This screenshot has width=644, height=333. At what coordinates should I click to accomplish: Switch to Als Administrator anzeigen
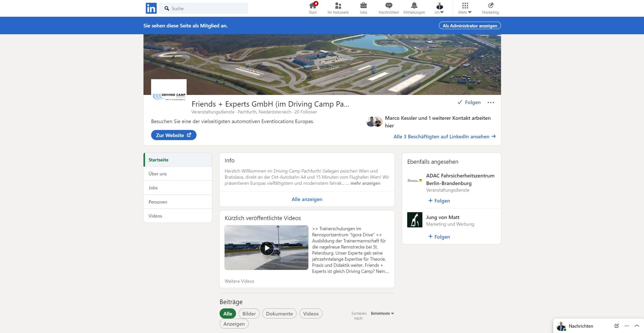click(470, 26)
